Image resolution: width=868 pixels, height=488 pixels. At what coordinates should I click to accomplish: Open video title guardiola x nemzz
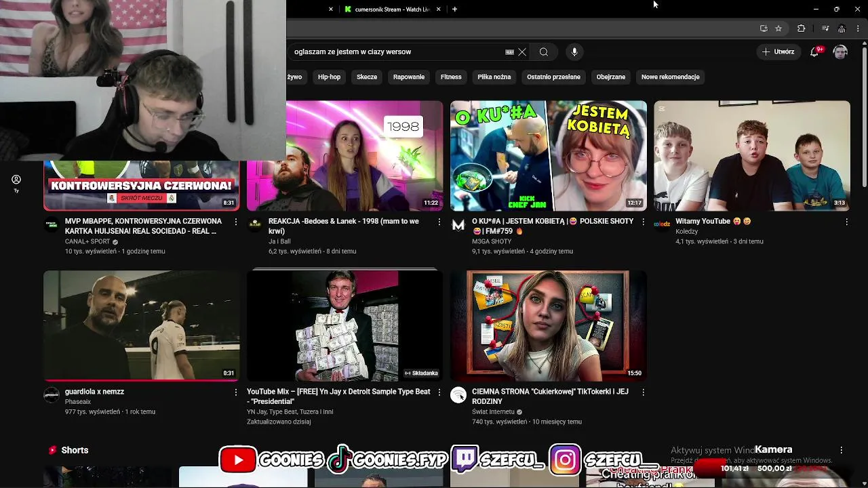(x=94, y=392)
